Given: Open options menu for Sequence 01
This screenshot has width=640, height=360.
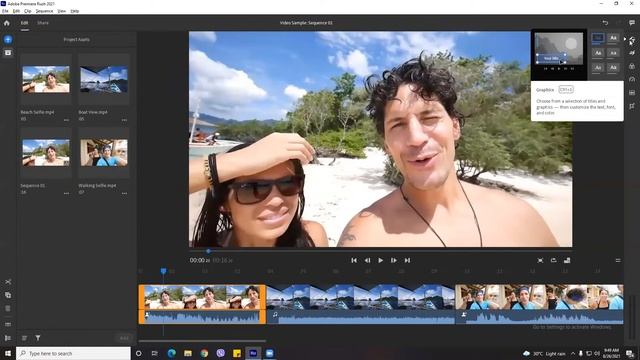Looking at the screenshot, I should click(x=66, y=193).
